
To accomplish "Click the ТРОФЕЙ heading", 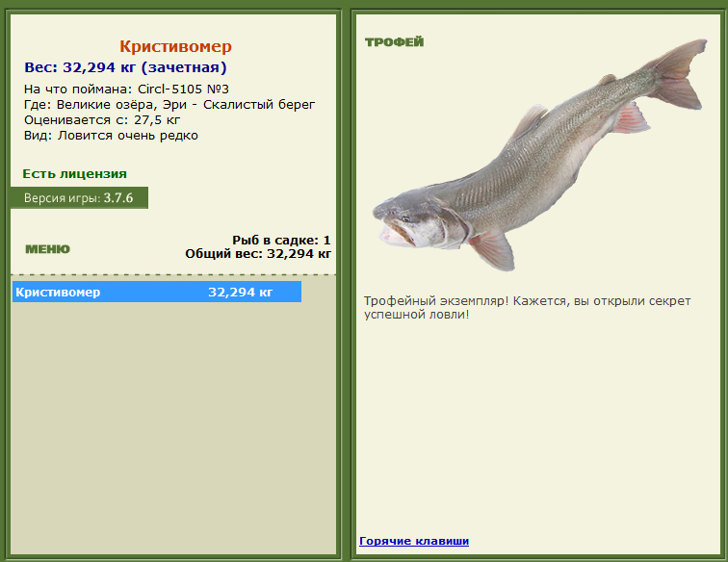I will coord(394,42).
